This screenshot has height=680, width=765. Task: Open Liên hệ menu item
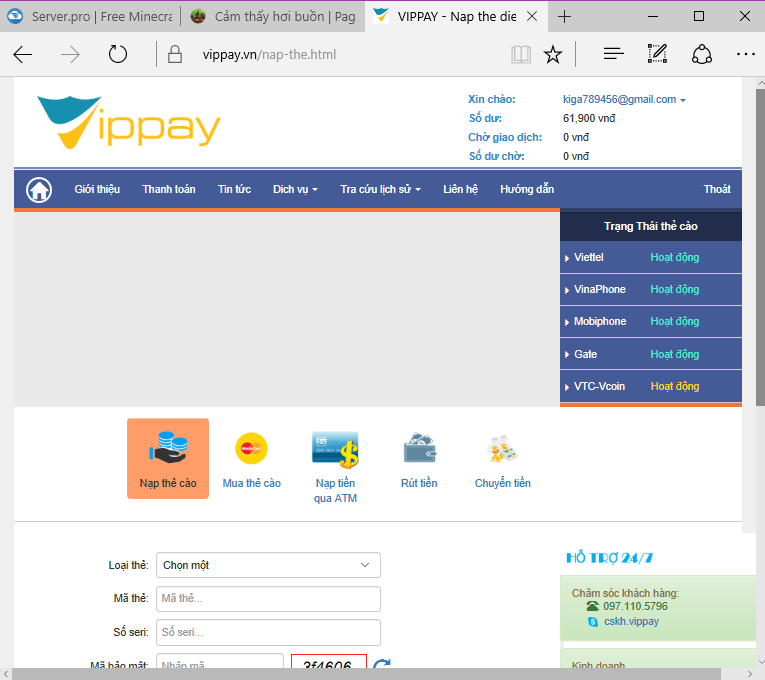[x=461, y=189]
